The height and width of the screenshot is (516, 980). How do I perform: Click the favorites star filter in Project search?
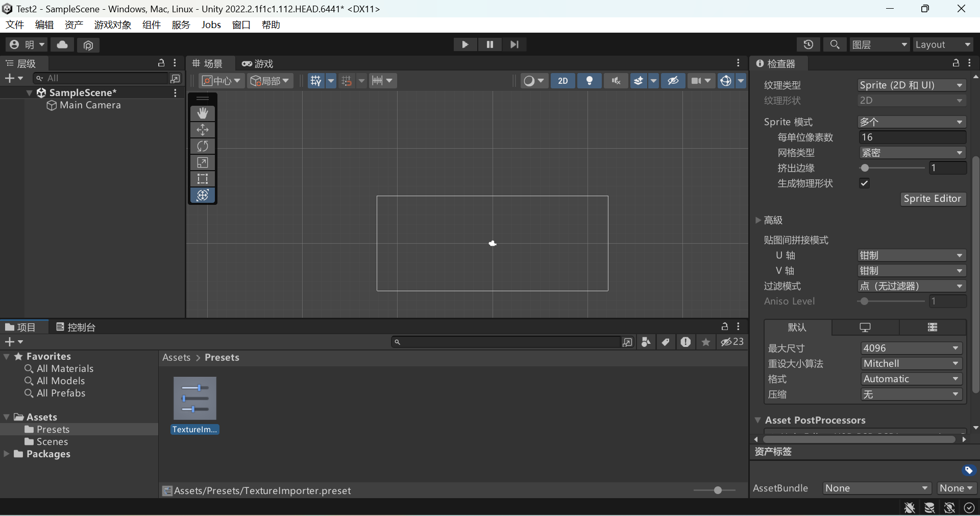706,342
